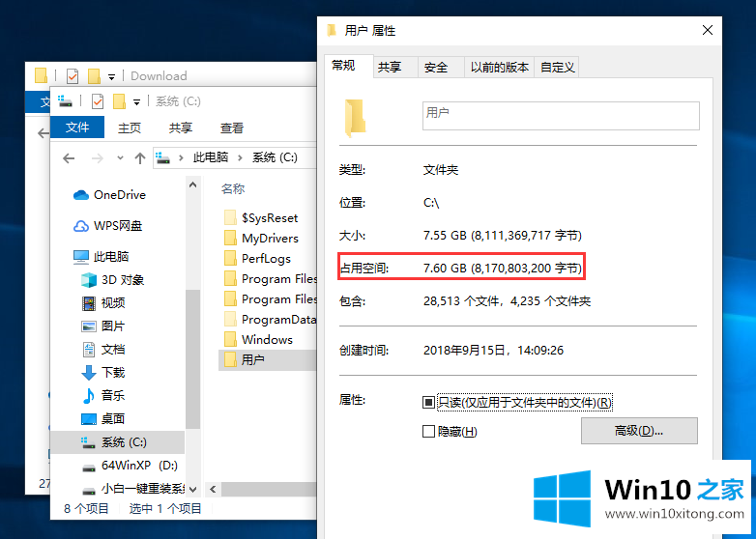The image size is (756, 539).
Task: Switch to the 以前的版本 tab
Action: 500,67
